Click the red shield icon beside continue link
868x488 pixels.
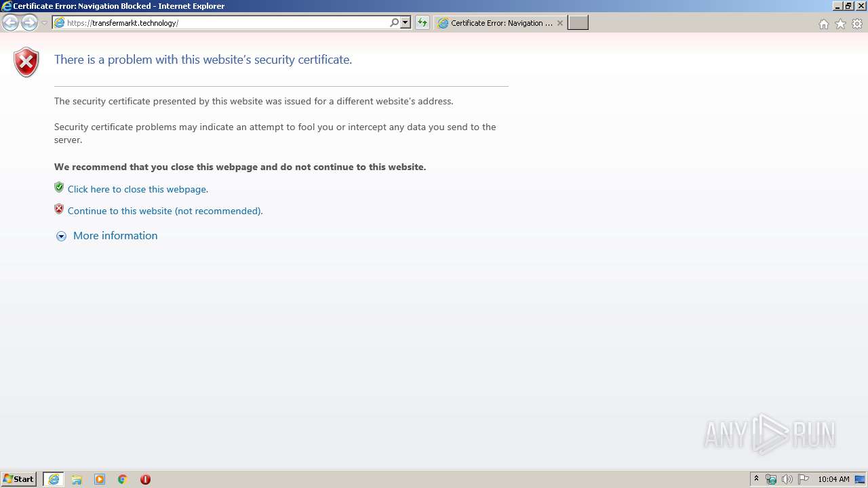[59, 209]
